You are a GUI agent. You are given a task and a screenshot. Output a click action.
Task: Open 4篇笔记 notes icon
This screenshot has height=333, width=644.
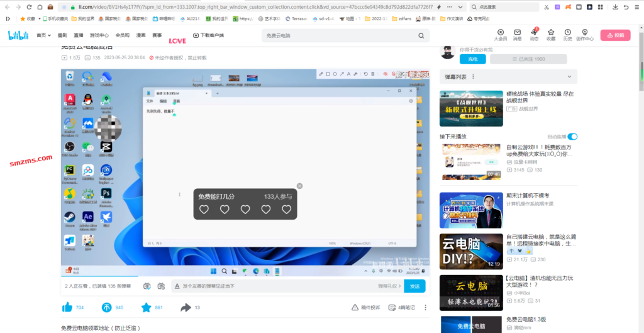coord(392,308)
